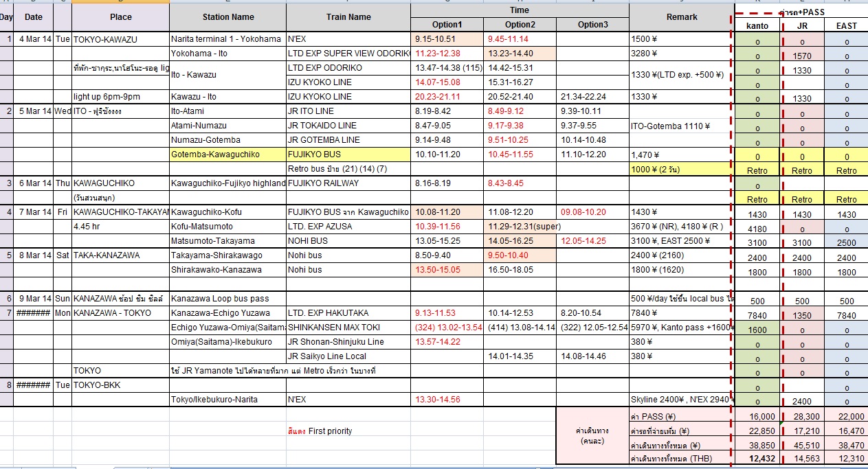Click the '11.23-12.38' time cell

coord(447,54)
